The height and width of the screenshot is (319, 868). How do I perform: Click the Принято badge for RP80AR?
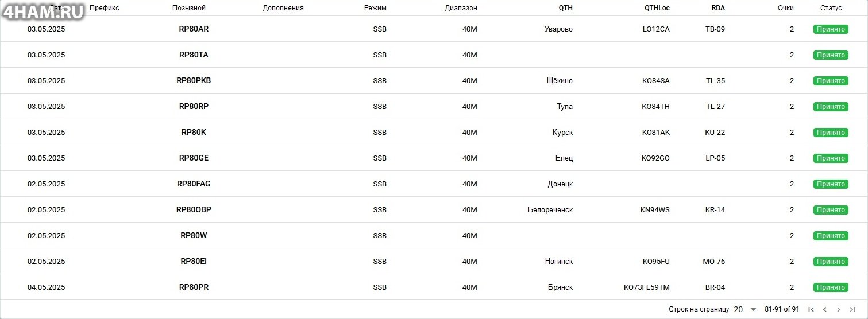pyautogui.click(x=831, y=29)
